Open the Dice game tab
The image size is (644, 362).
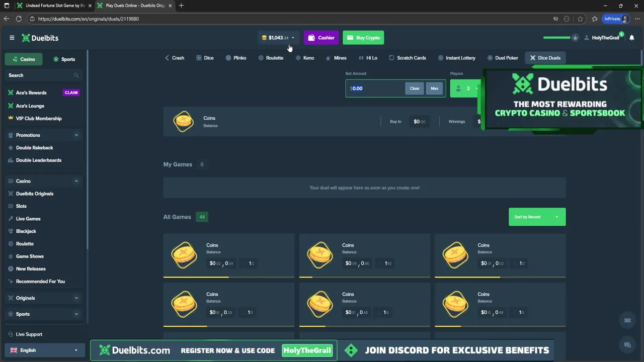pos(205,58)
